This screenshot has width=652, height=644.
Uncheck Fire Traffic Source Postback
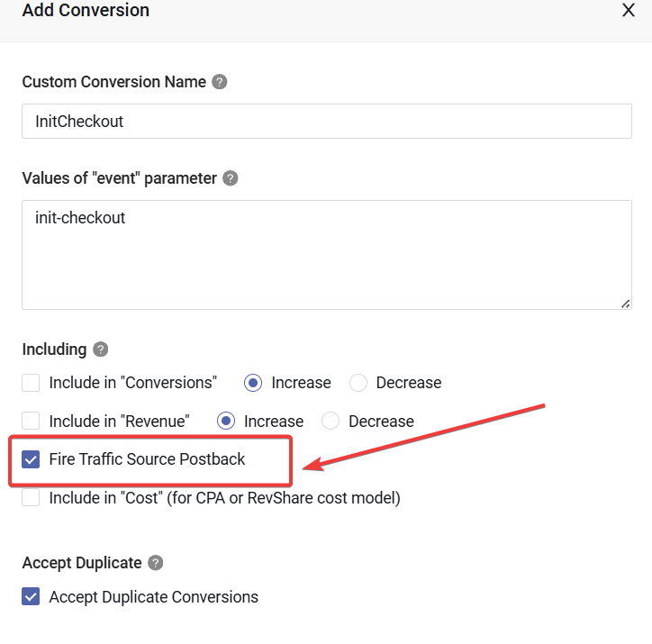click(32, 459)
